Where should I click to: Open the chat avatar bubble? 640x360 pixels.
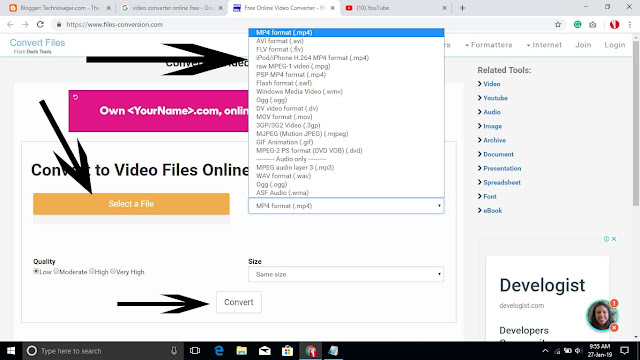pos(601,315)
